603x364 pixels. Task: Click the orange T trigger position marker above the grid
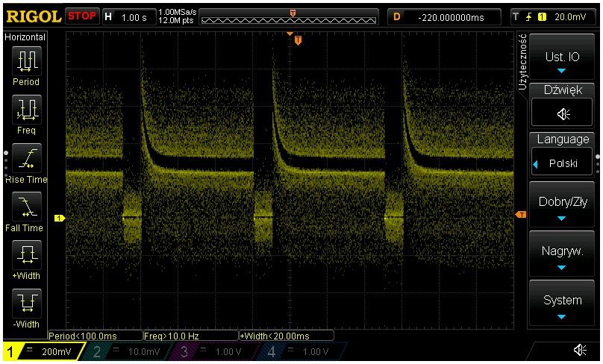coord(298,40)
